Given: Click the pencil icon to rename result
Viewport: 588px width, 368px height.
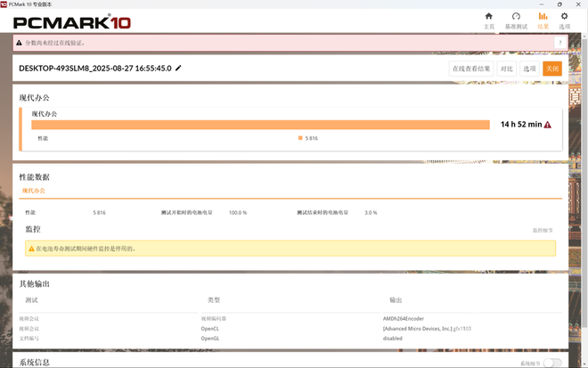Looking at the screenshot, I should coord(178,68).
